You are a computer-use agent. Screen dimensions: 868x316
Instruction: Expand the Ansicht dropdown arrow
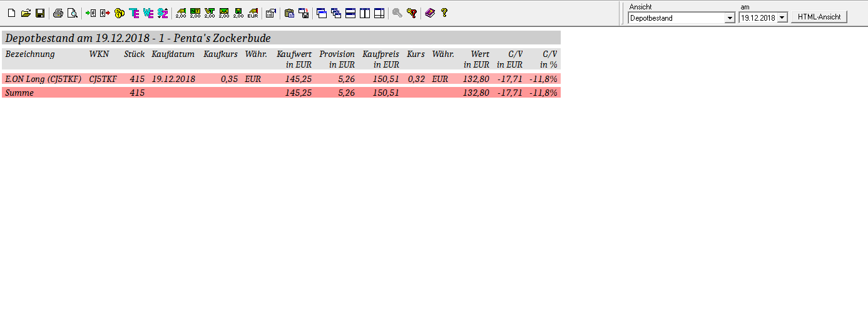tap(730, 18)
